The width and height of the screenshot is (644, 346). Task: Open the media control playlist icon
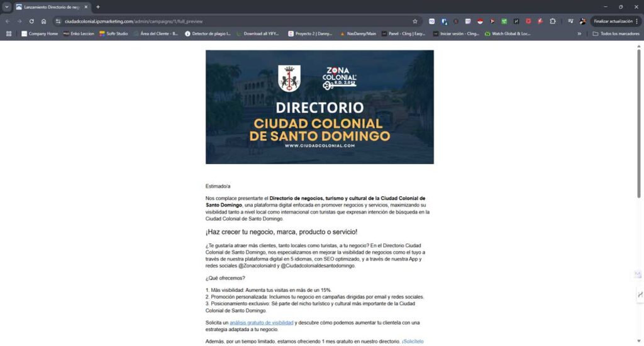(x=570, y=21)
